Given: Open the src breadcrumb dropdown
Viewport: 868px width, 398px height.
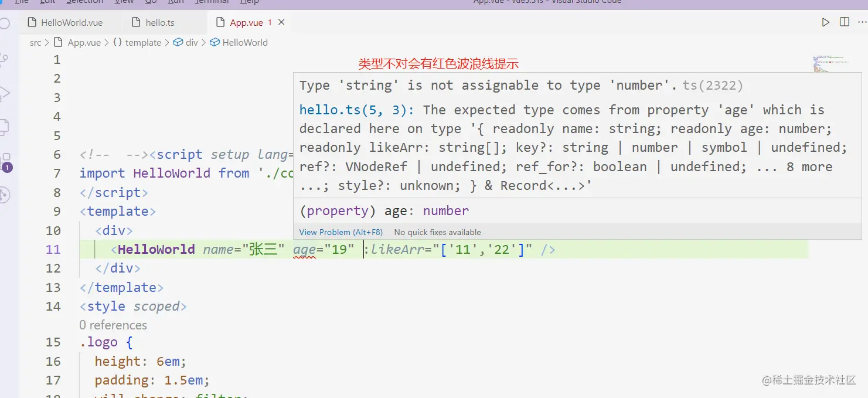Looking at the screenshot, I should [x=36, y=42].
